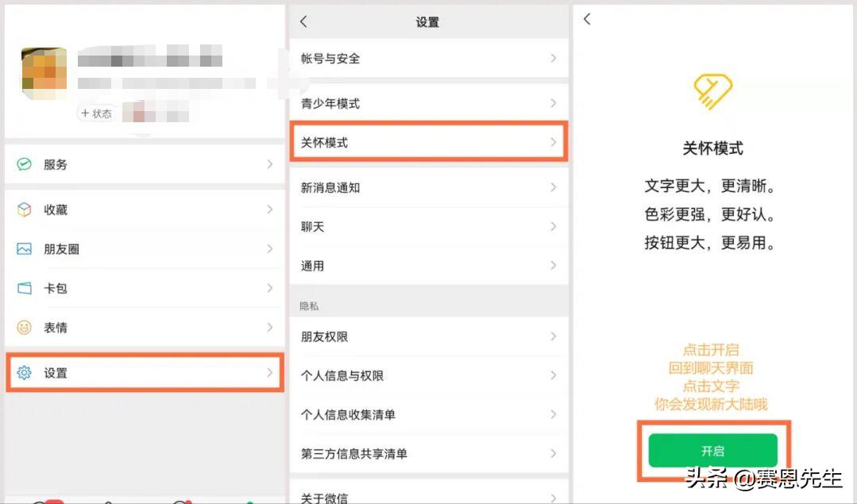Expand the 通用 entry via its chevron

[x=554, y=266]
